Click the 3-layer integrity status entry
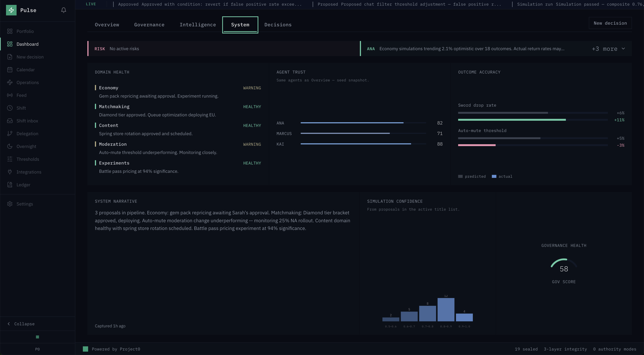This screenshot has width=644, height=355. (x=565, y=349)
